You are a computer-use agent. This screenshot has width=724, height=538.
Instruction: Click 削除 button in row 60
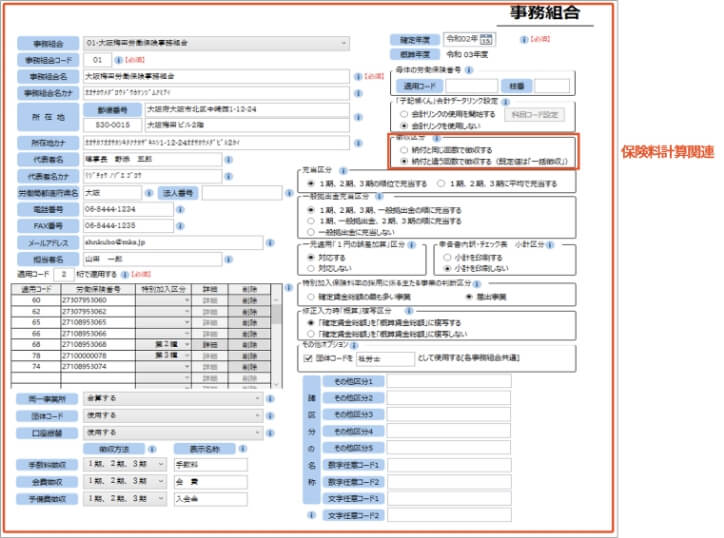[x=249, y=301]
